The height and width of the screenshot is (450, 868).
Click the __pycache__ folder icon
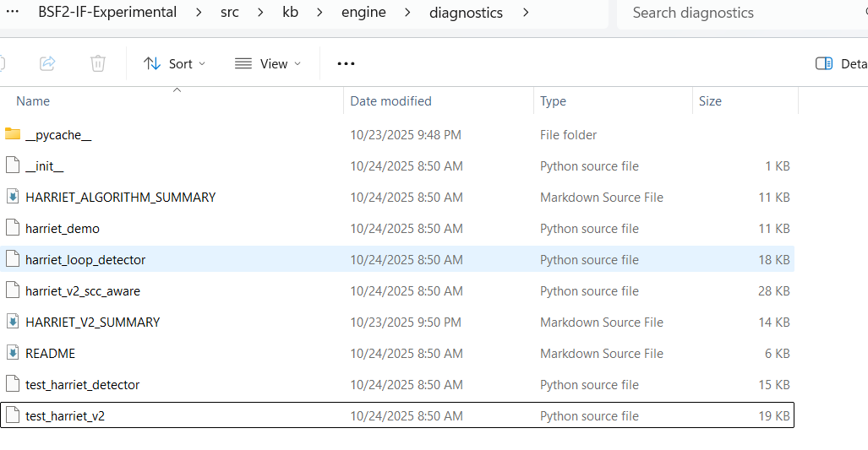click(x=13, y=134)
